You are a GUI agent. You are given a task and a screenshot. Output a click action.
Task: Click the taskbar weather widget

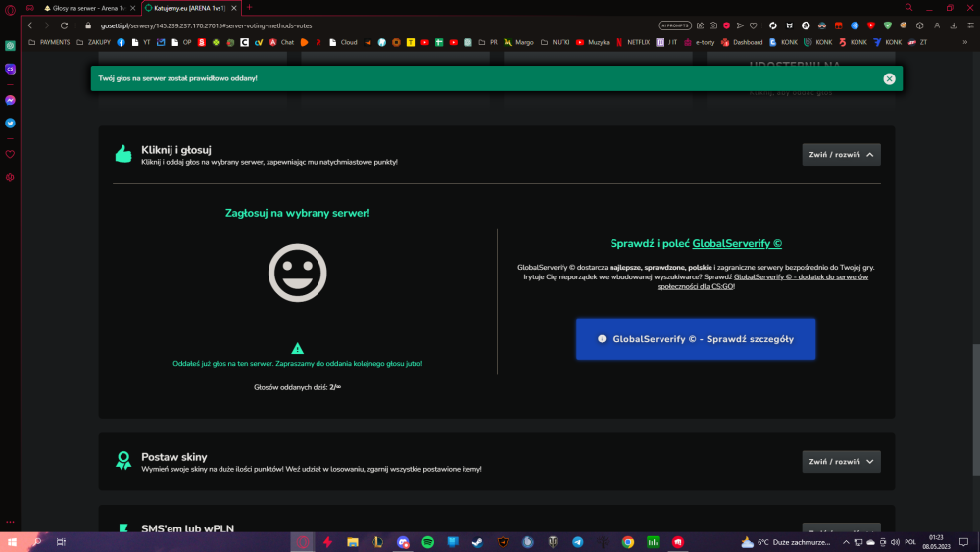[x=786, y=542]
